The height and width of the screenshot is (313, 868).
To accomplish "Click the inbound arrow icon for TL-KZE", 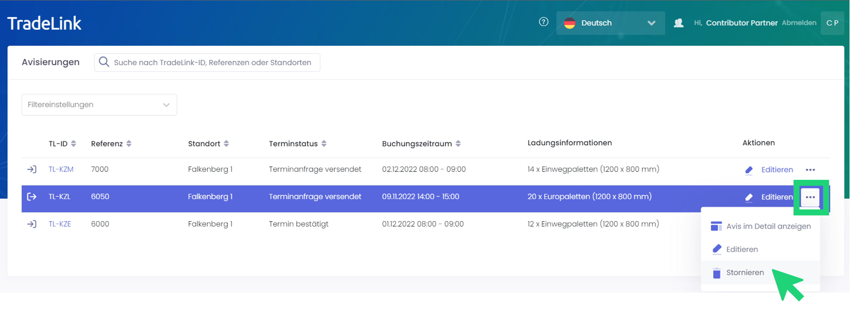I will click(32, 224).
